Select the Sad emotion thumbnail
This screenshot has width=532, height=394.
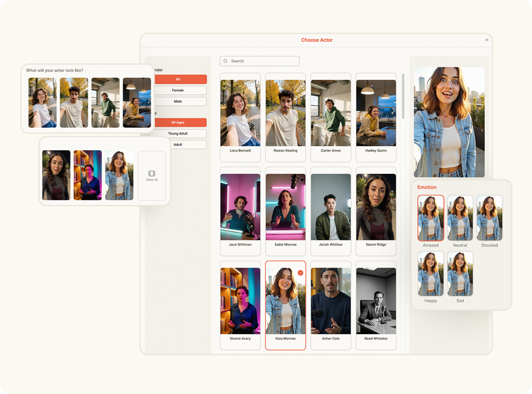click(460, 273)
